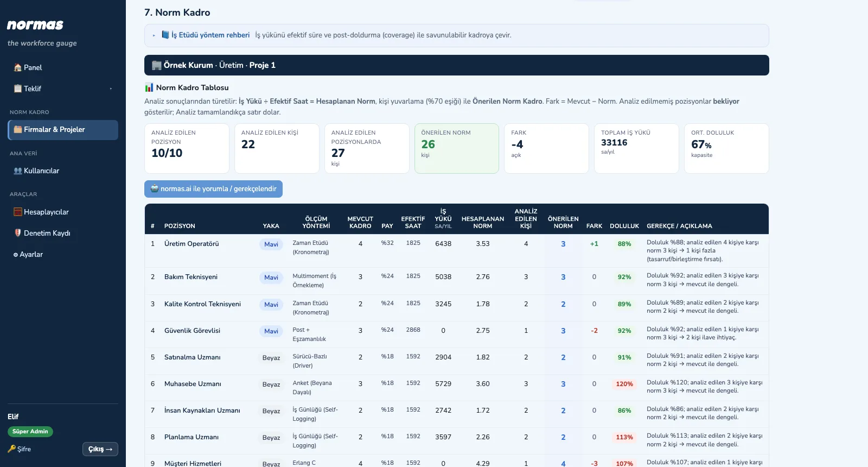This screenshot has width=868, height=467.
Task: Click the Çıkış logout button
Action: (x=100, y=449)
